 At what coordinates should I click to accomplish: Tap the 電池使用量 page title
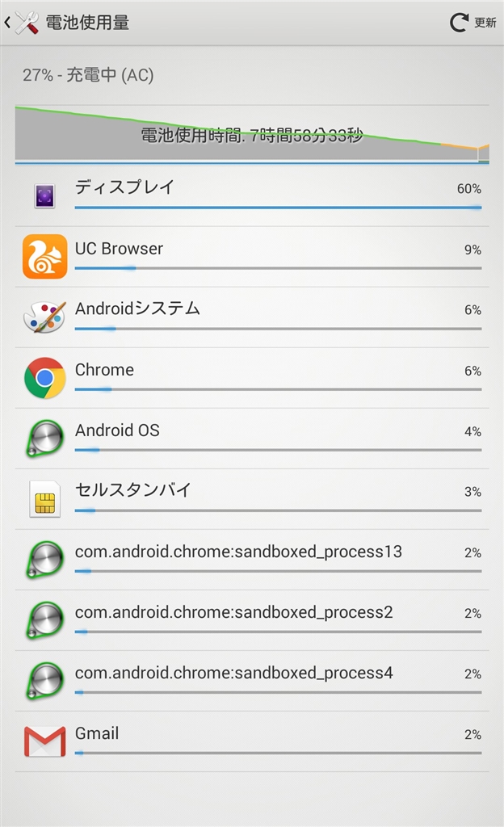[x=87, y=23]
